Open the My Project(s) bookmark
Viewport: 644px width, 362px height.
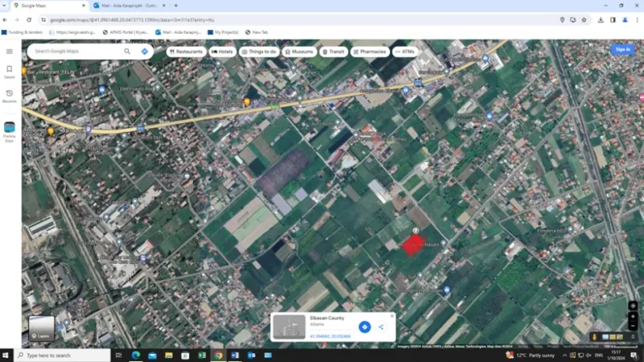click(x=223, y=32)
